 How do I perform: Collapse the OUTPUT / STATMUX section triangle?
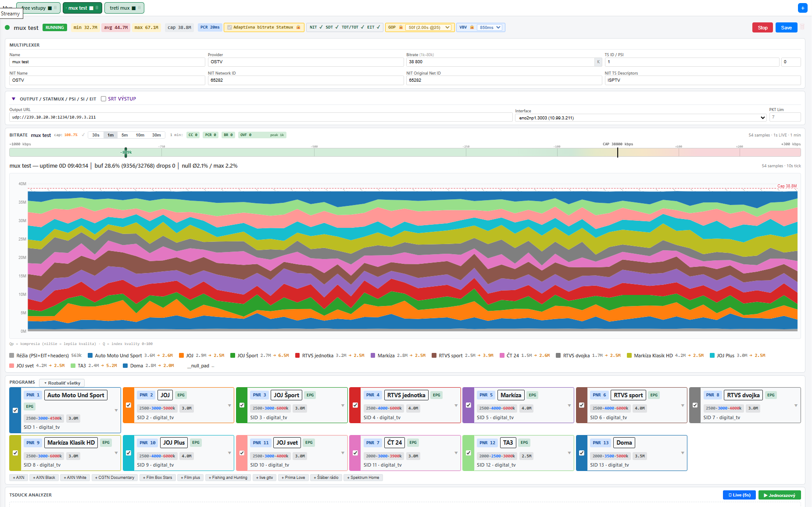pos(14,99)
